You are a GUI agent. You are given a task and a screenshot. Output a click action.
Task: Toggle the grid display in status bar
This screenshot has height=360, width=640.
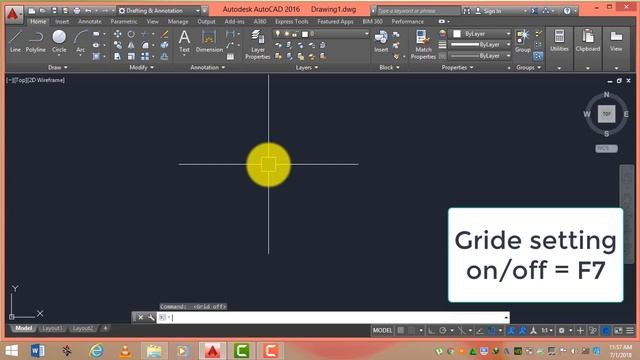click(401, 330)
